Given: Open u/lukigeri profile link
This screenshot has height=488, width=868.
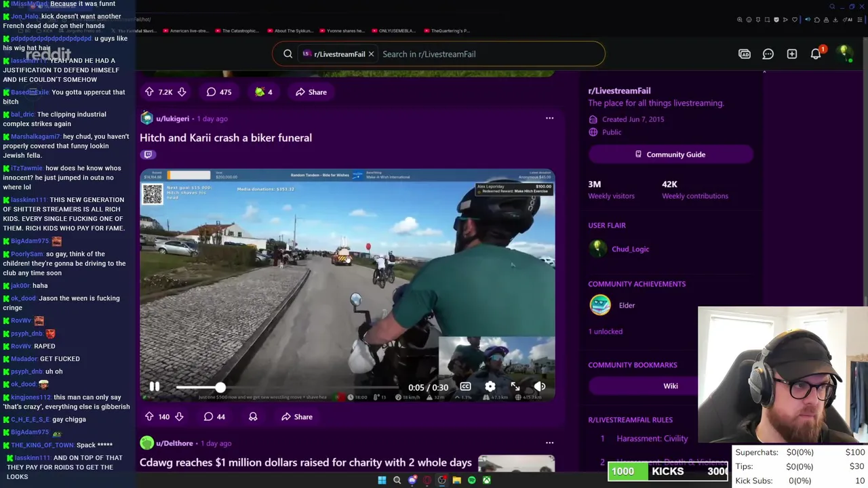Looking at the screenshot, I should pos(172,119).
